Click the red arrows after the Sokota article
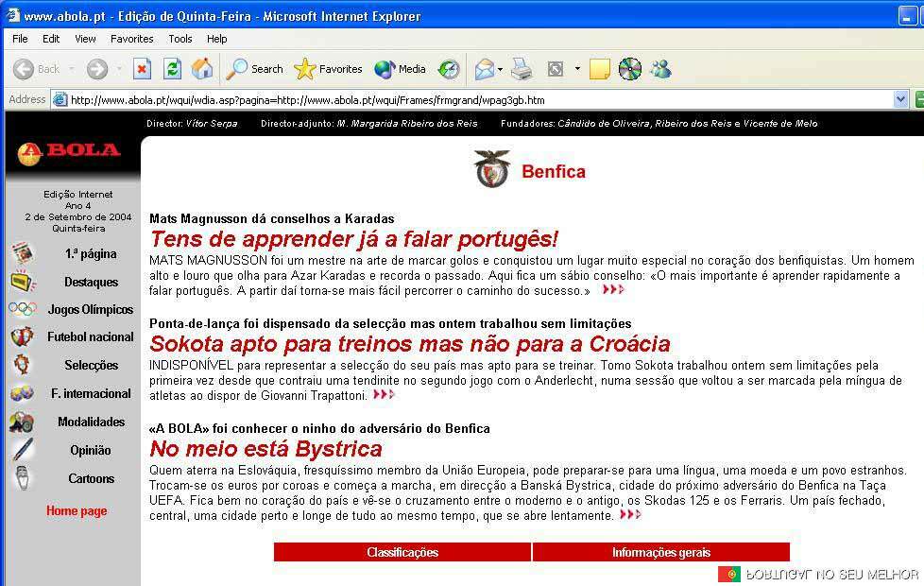Screen dimensions: 924x586 click(x=384, y=394)
